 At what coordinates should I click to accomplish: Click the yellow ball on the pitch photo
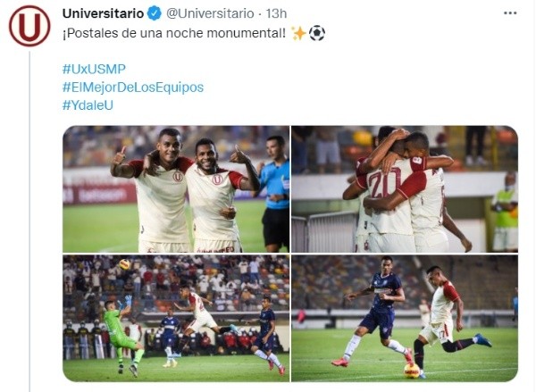[x=412, y=371]
